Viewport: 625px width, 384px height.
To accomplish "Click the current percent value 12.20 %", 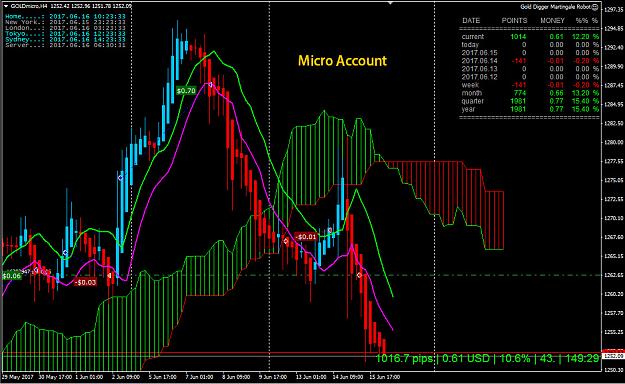I will [586, 37].
